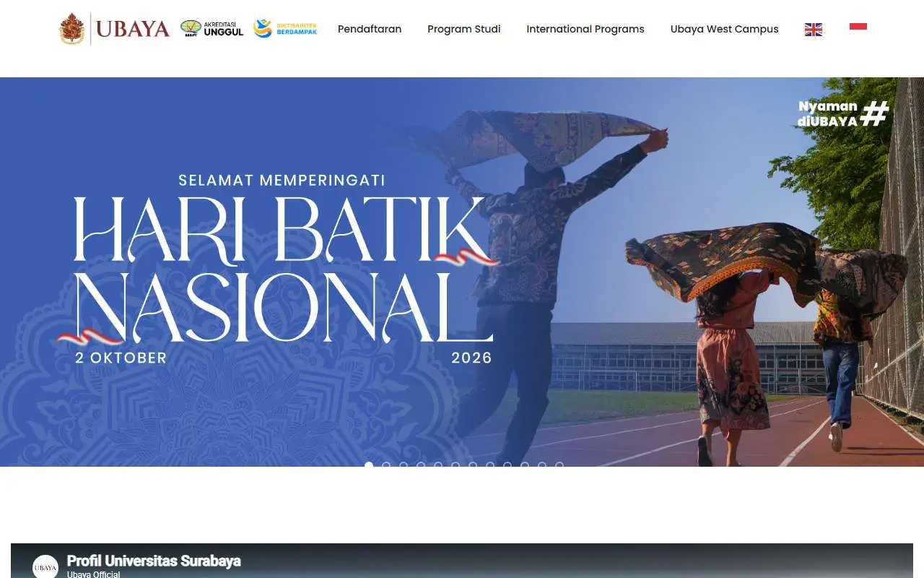Select the first carousel slide dot
This screenshot has height=578, width=924.
[x=369, y=465]
